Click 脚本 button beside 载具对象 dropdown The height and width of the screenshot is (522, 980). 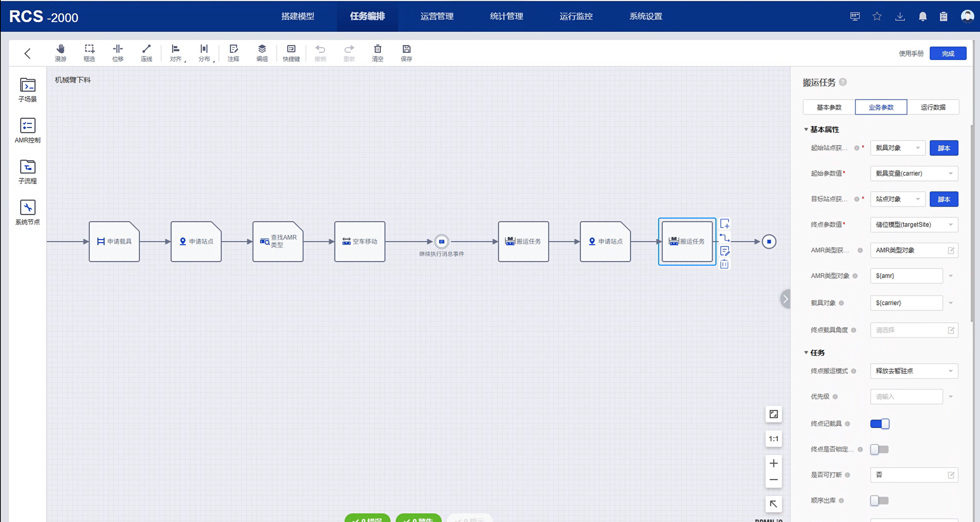point(944,148)
